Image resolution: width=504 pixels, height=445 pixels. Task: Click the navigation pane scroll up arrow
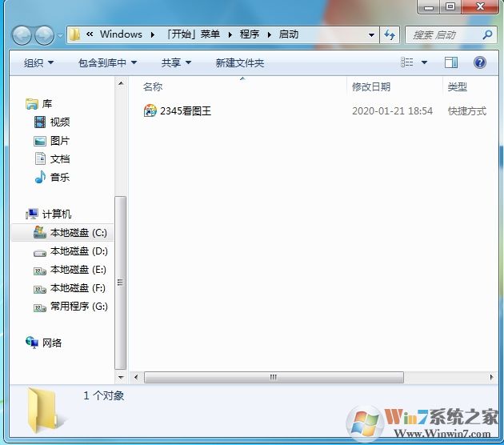click(x=121, y=83)
